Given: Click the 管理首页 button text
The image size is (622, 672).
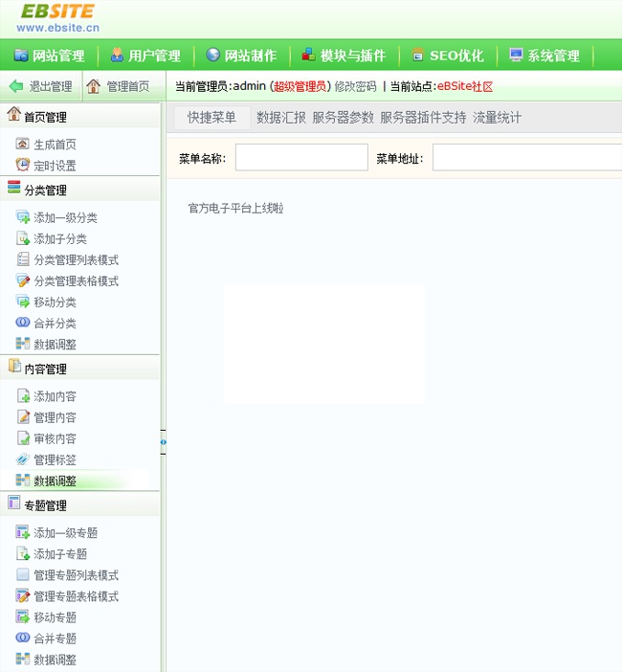Looking at the screenshot, I should coord(127,86).
